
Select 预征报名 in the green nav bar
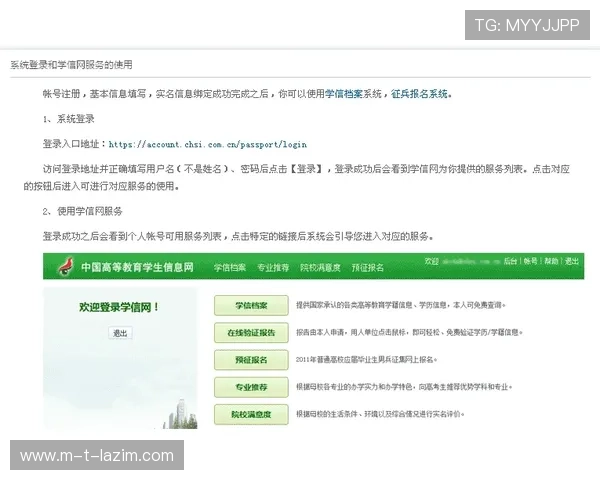tap(367, 267)
